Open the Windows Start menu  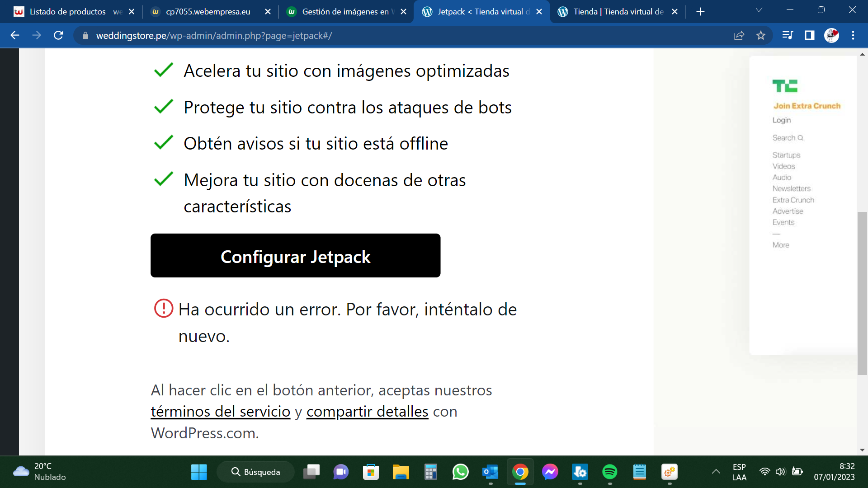199,472
